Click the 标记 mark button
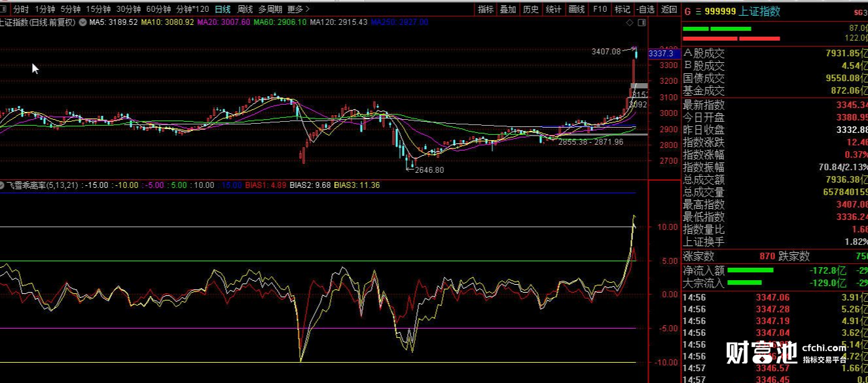This screenshot has width=868, height=383. pyautogui.click(x=623, y=9)
